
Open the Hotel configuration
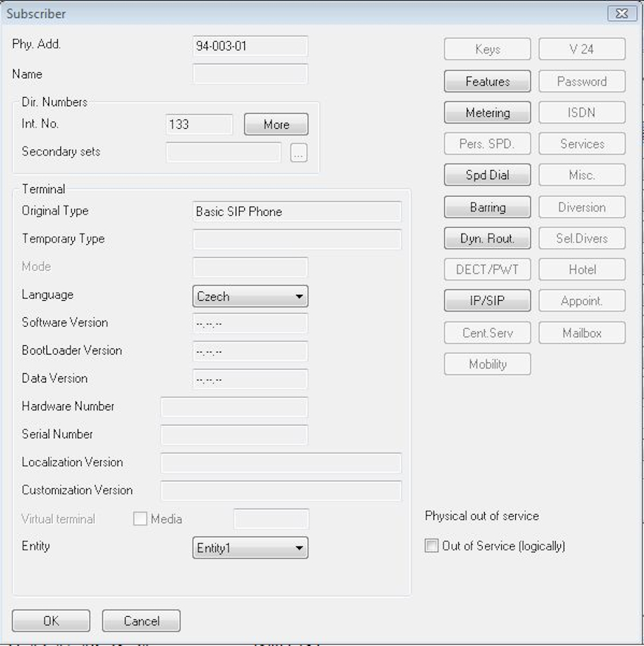coord(582,269)
